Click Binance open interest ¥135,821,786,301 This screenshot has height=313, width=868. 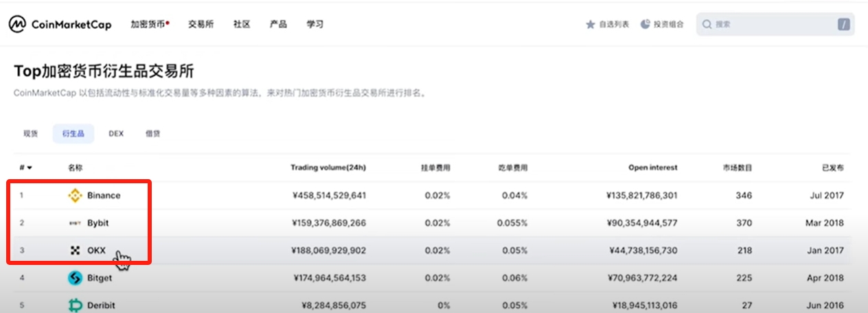pos(642,196)
